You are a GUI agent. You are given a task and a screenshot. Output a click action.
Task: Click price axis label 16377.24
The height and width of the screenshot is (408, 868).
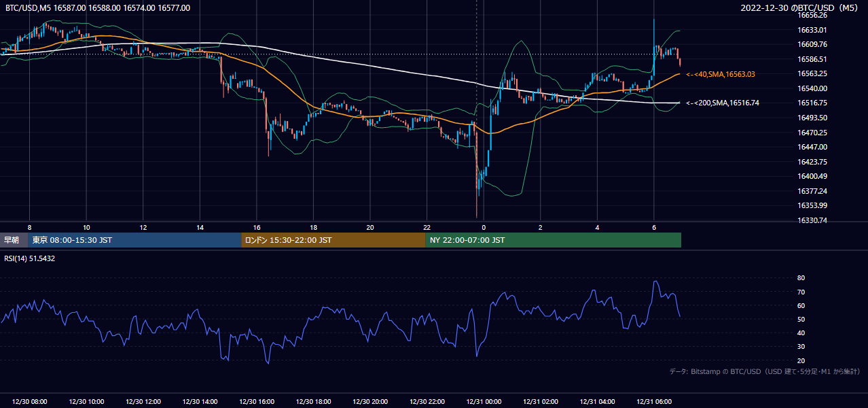[x=812, y=191]
